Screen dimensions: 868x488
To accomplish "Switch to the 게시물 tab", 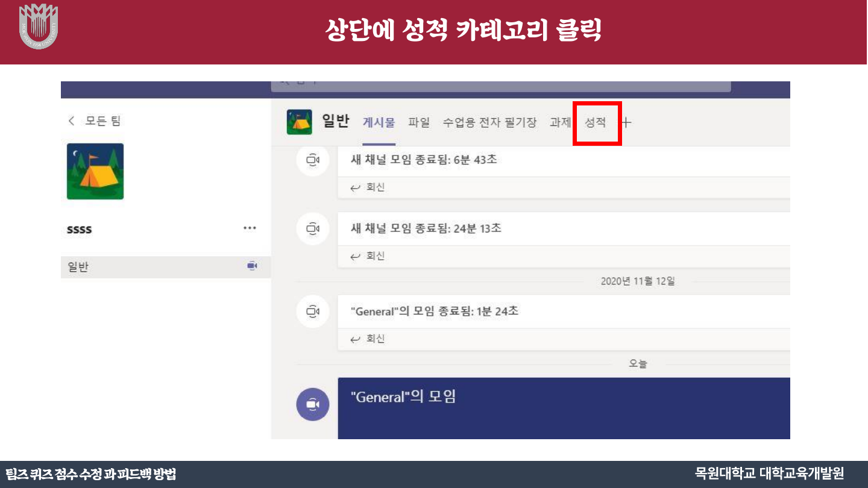I will click(x=379, y=123).
